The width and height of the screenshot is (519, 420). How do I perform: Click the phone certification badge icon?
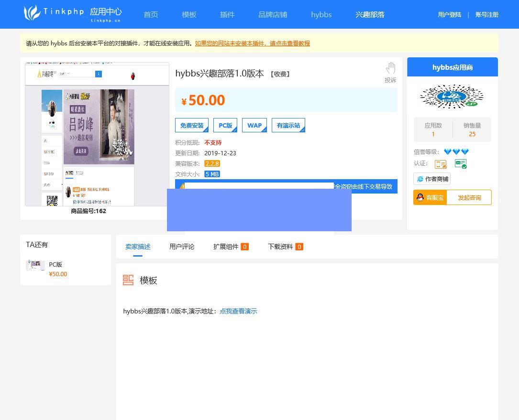pos(441,164)
